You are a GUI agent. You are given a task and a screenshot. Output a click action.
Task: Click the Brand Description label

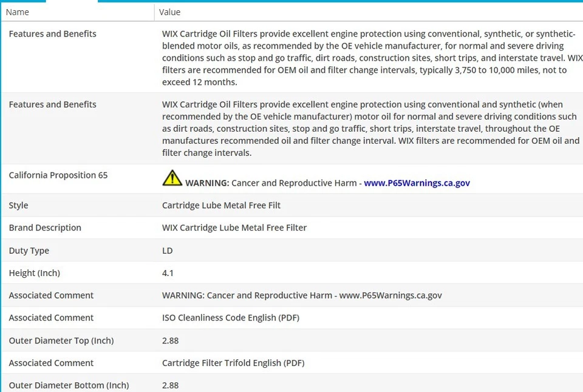point(45,228)
